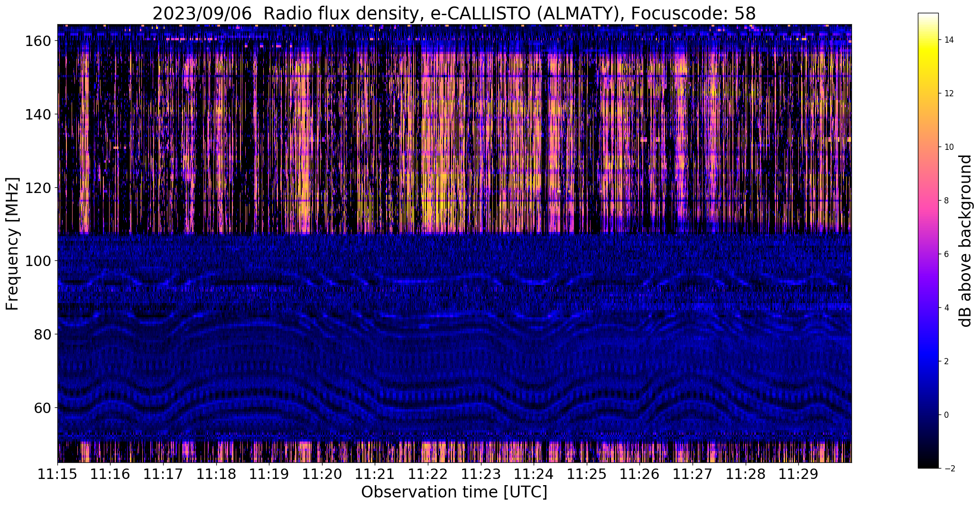Click the plot title with date 2023/09/06
Viewport: 980px width, 506px height.
(x=454, y=14)
